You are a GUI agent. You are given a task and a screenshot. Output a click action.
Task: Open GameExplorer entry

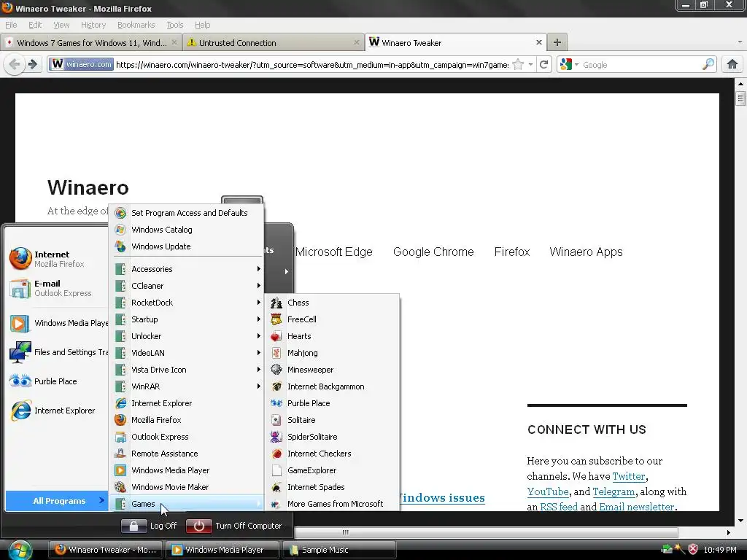point(332,470)
